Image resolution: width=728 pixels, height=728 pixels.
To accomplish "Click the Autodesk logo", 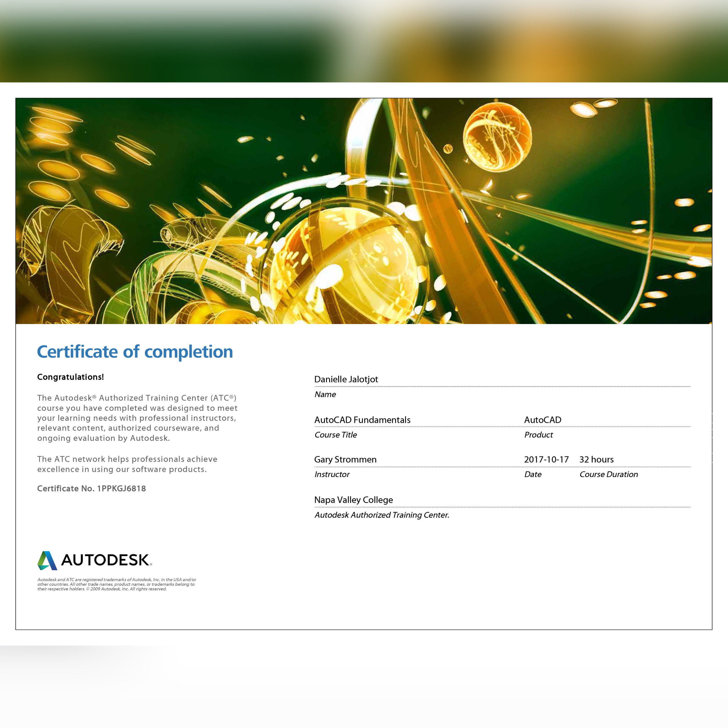I will point(94,560).
